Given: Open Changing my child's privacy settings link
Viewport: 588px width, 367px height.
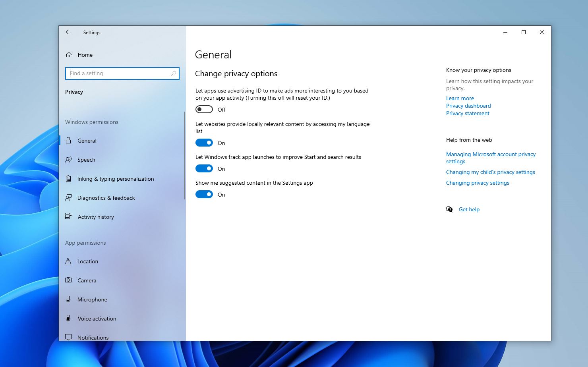Looking at the screenshot, I should pyautogui.click(x=490, y=172).
